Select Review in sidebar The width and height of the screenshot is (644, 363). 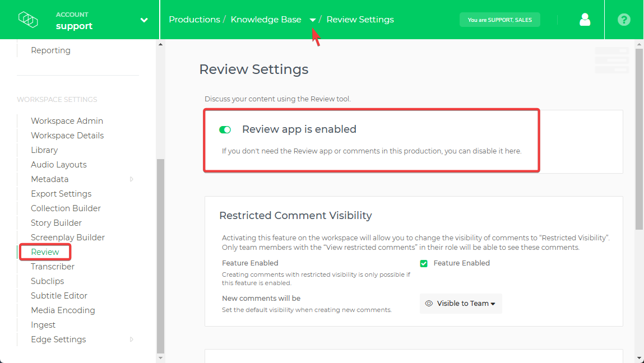45,252
